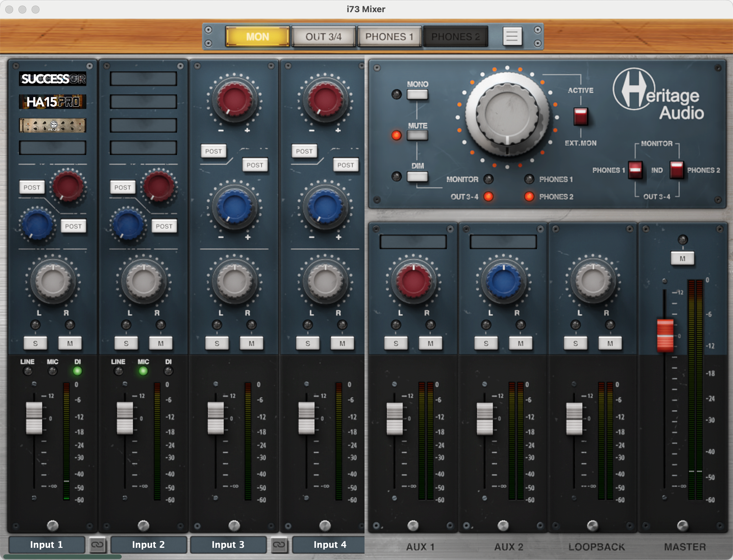The height and width of the screenshot is (560, 733).
Task: Click the red MASTER fader handle
Action: coord(665,335)
